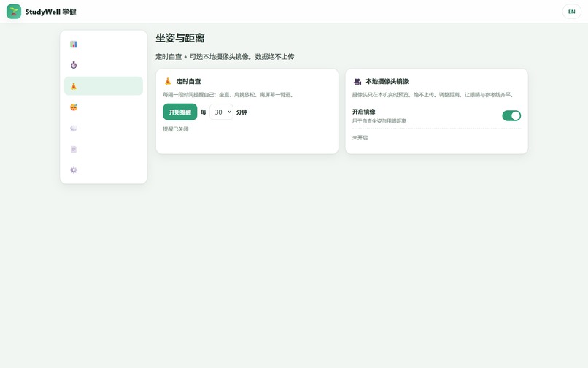Viewport: 588px width, 368px height.
Task: Click the 本地摄像头镜像 card title
Action: click(x=387, y=81)
